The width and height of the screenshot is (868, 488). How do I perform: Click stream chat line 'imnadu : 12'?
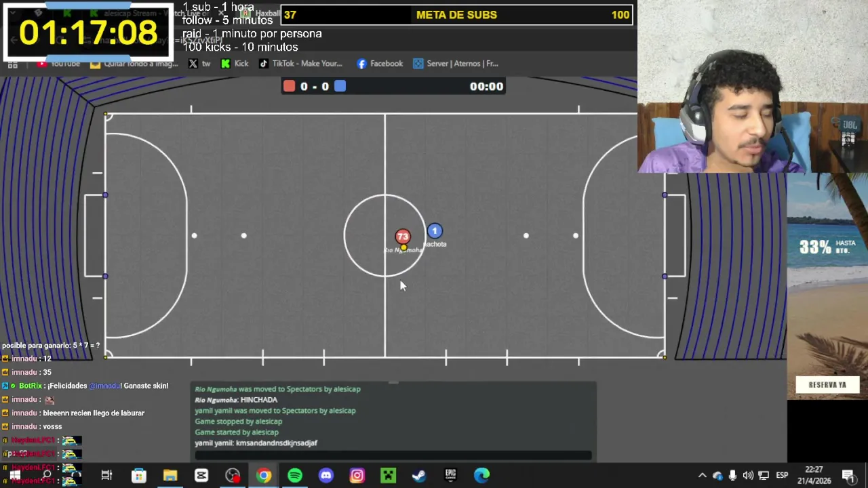27,359
